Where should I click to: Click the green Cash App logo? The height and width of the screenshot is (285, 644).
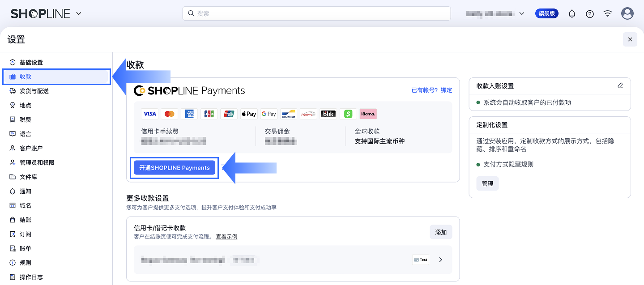click(x=348, y=114)
